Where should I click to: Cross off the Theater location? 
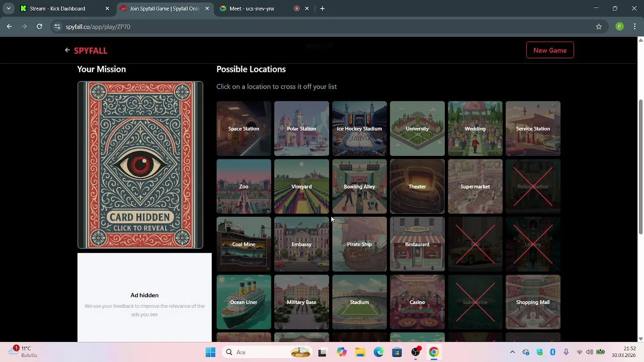(x=417, y=187)
